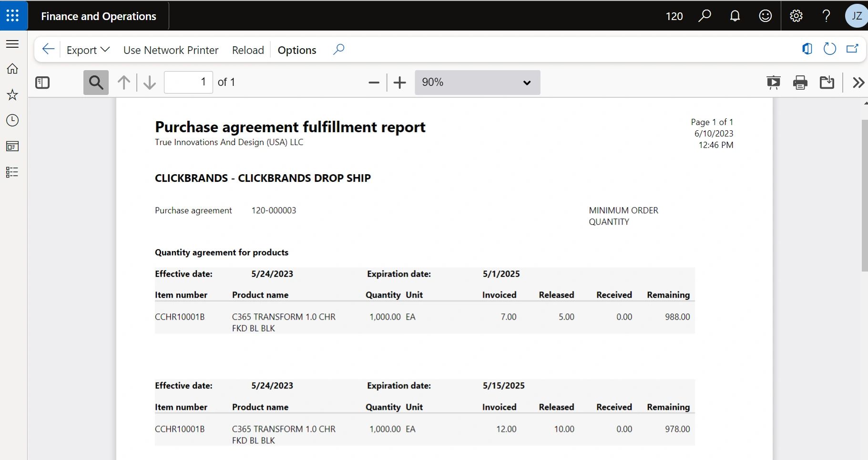Expand more toolbar options chevron
The image size is (868, 460).
pos(858,83)
